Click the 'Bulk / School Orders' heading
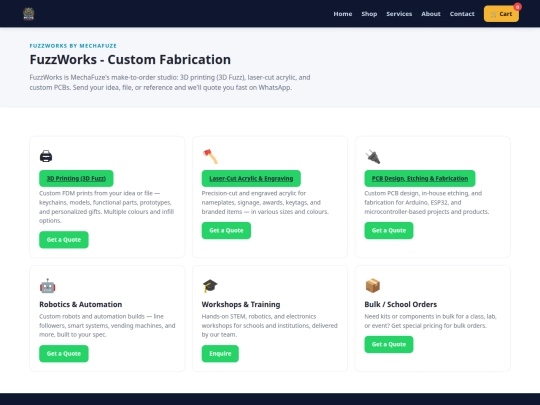 coord(401,304)
